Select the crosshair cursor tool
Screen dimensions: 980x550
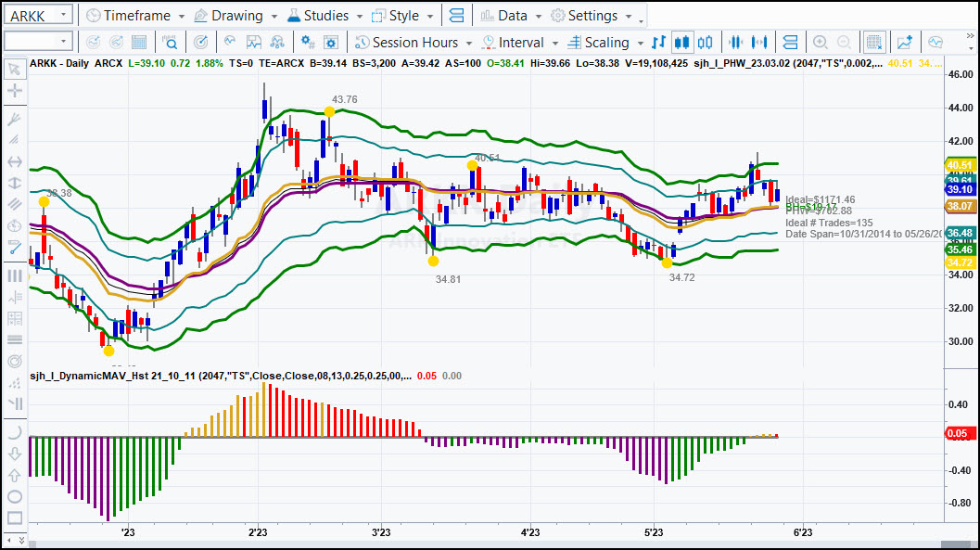pos(15,91)
